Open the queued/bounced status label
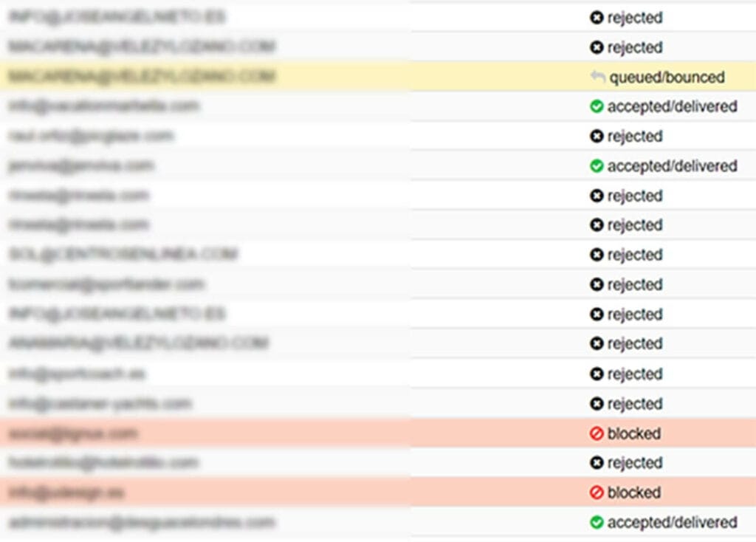The image size is (756, 542). click(x=667, y=76)
